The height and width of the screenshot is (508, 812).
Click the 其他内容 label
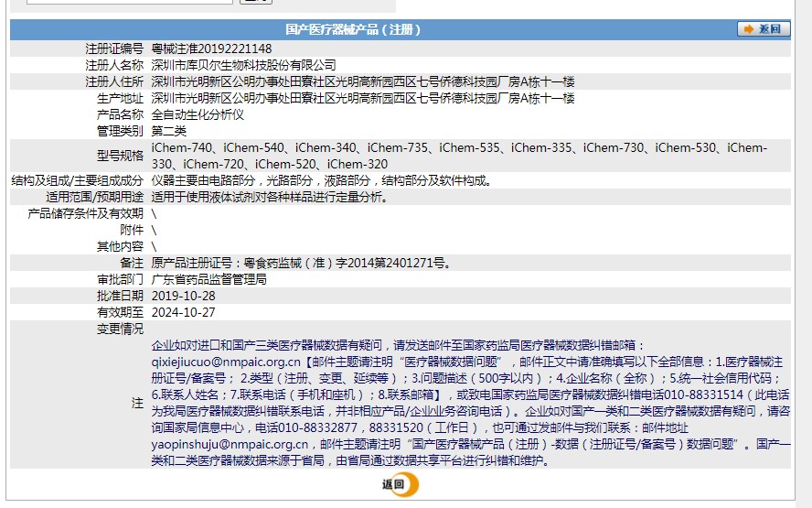[120, 246]
